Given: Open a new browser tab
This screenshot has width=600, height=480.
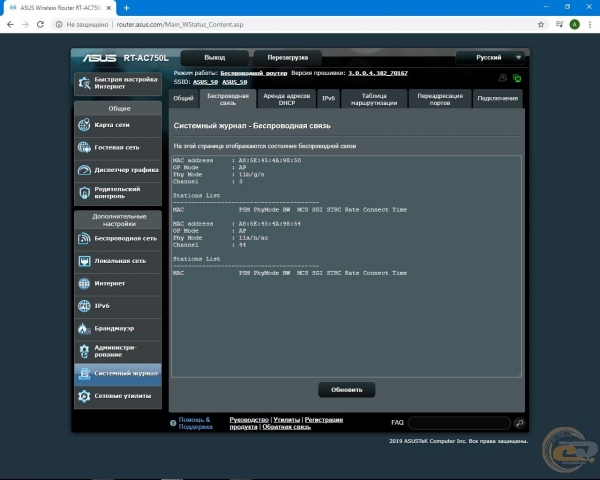Looking at the screenshot, I should 126,8.
